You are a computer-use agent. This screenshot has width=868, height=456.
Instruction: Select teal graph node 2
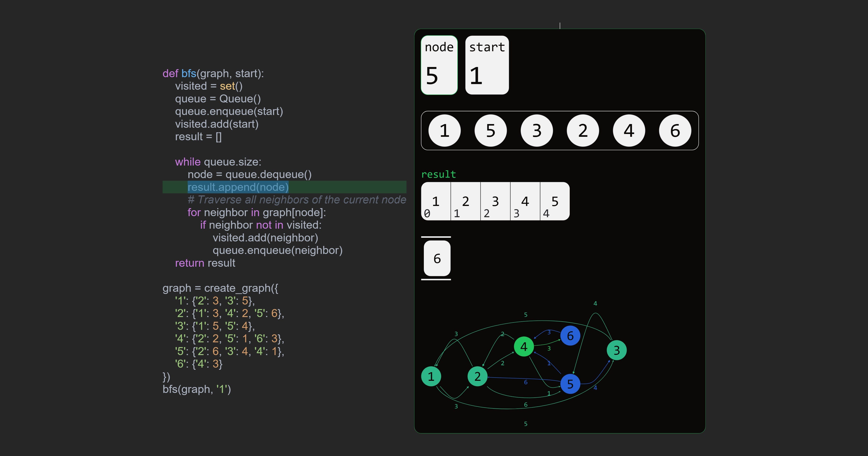[477, 376]
